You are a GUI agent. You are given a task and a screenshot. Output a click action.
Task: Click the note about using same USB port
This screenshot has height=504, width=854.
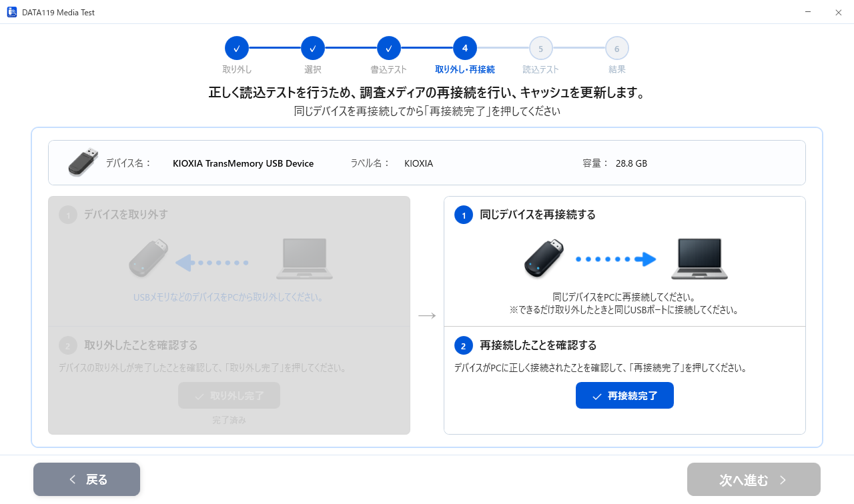click(624, 310)
